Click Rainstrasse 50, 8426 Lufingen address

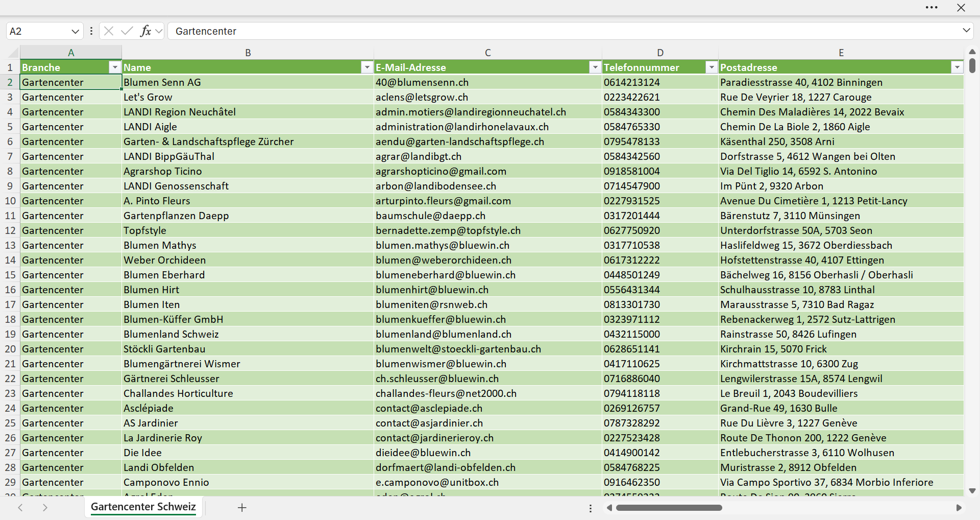pyautogui.click(x=841, y=334)
